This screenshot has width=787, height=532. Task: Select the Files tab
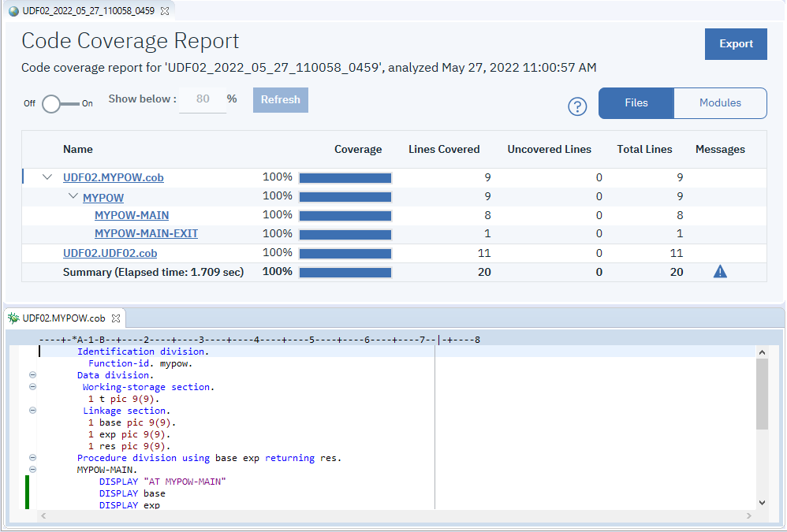click(636, 102)
